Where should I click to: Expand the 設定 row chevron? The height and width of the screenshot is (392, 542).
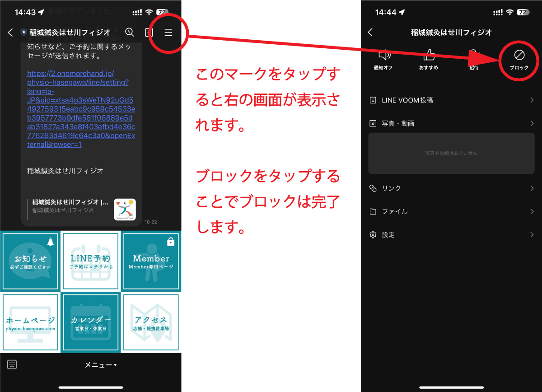click(532, 235)
